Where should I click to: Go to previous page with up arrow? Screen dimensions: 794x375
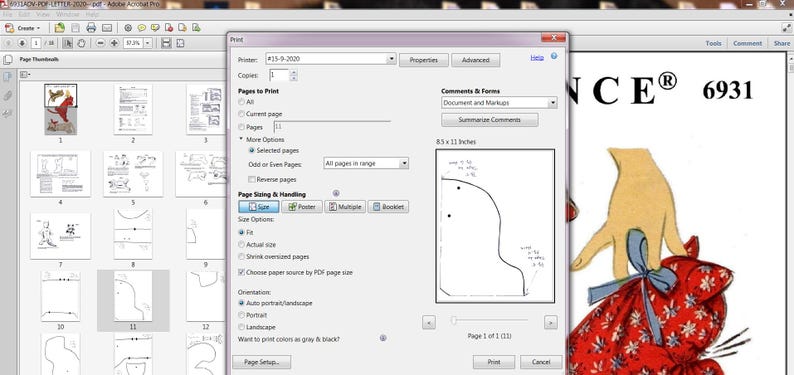(x=9, y=43)
